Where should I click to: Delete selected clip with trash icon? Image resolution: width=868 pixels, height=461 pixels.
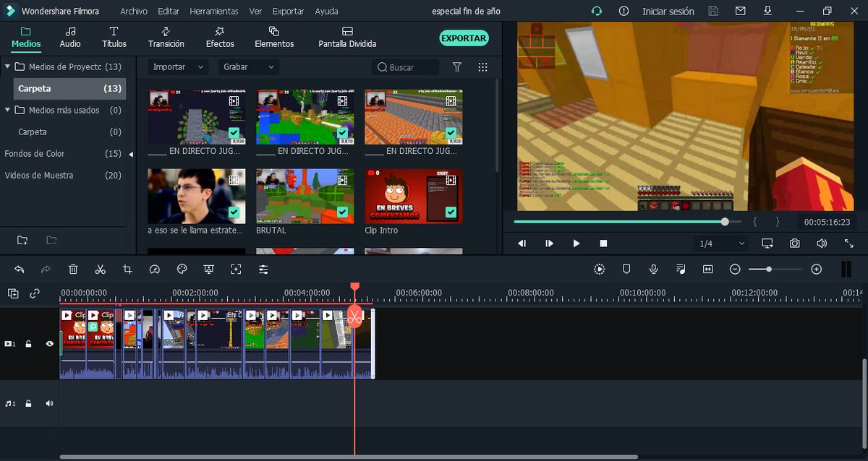73,269
